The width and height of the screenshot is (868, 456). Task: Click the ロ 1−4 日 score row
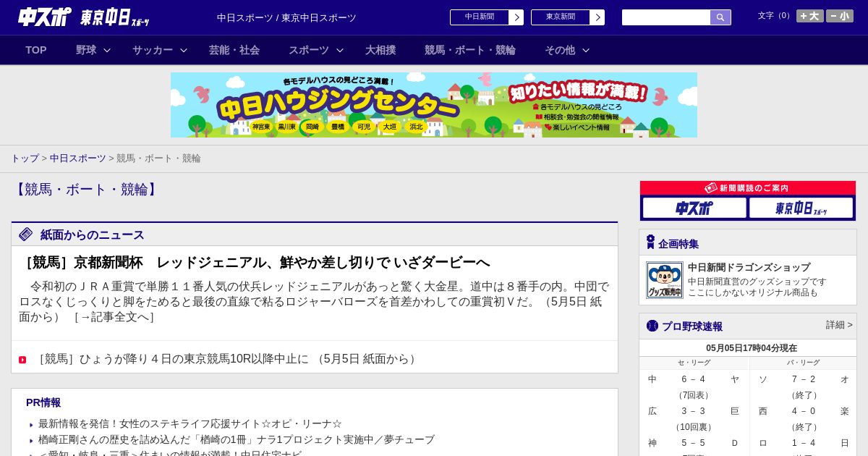point(804,443)
